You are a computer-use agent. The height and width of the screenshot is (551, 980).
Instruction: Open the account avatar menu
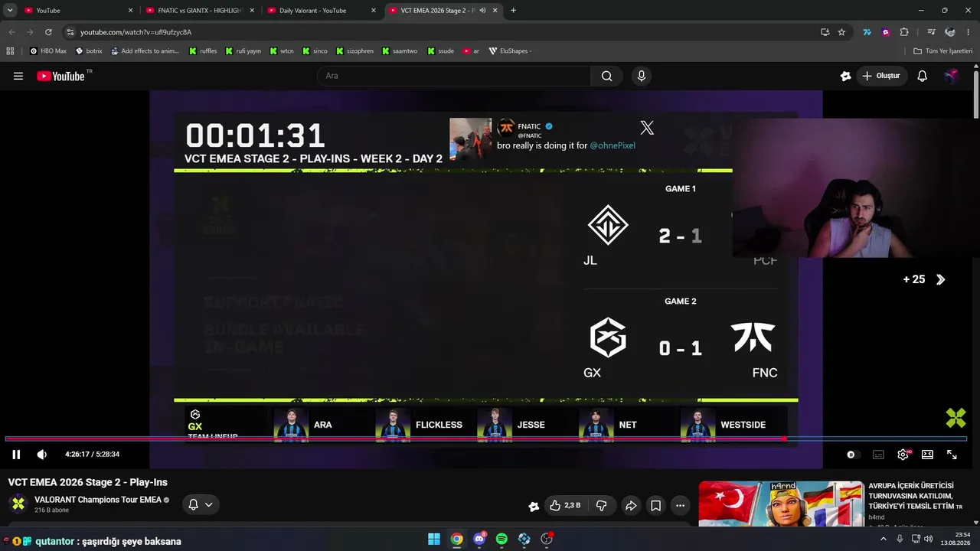[951, 76]
